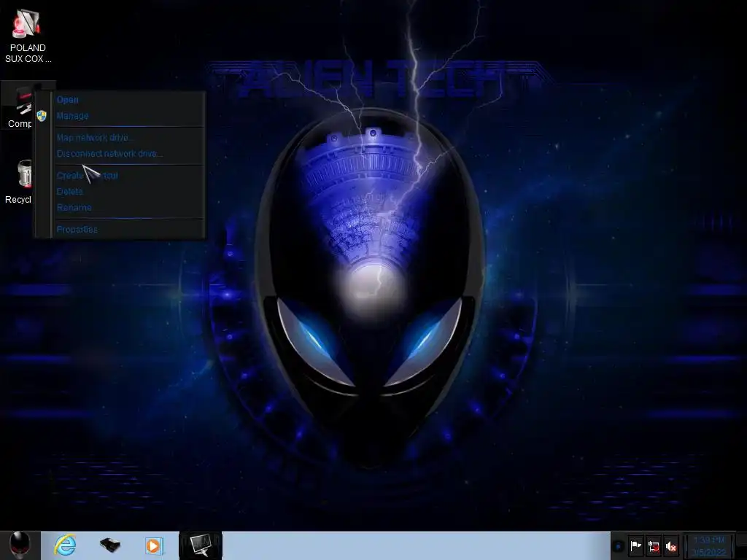Show hidden tray icons via round button
The image size is (747, 560).
(618, 546)
